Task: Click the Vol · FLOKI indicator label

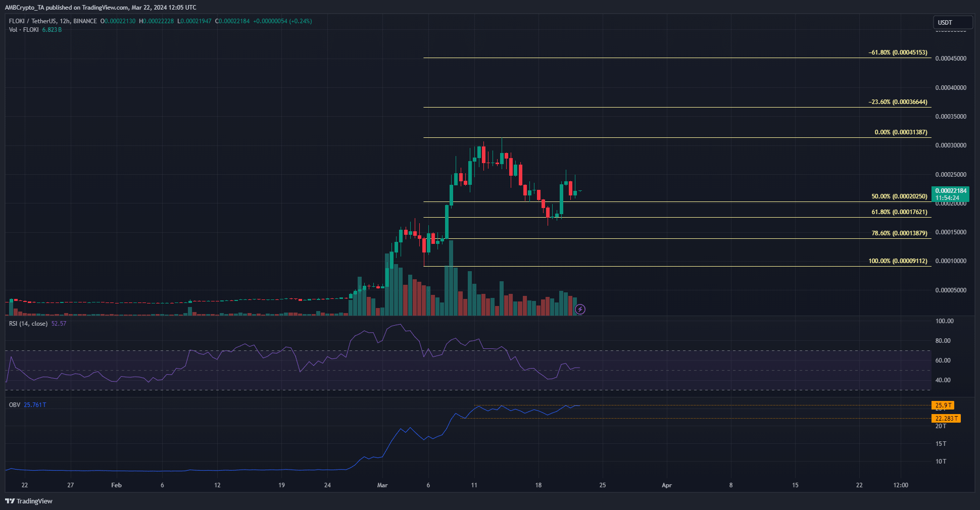Action: (24, 30)
